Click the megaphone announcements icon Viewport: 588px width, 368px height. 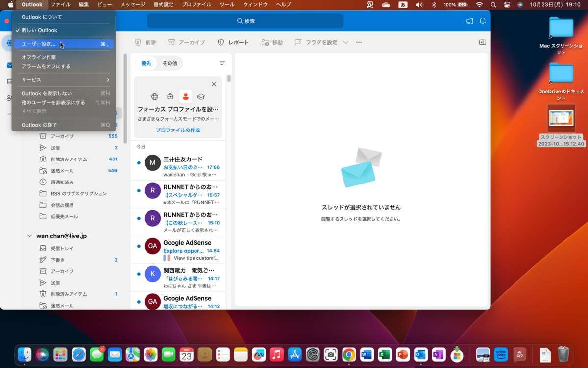(469, 21)
